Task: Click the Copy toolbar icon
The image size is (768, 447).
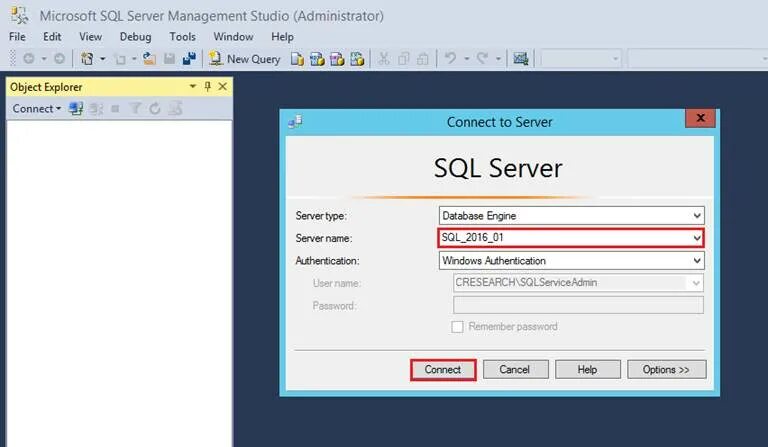Action: tap(404, 59)
